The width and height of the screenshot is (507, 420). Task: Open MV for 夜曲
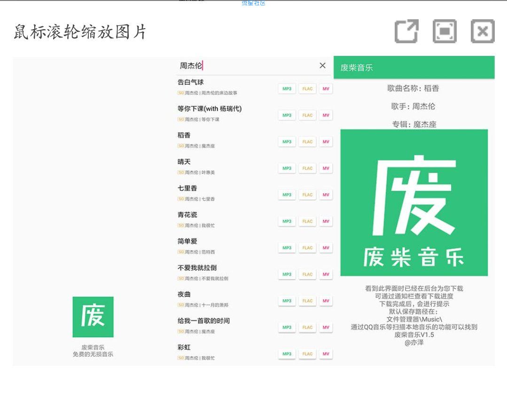(x=326, y=301)
